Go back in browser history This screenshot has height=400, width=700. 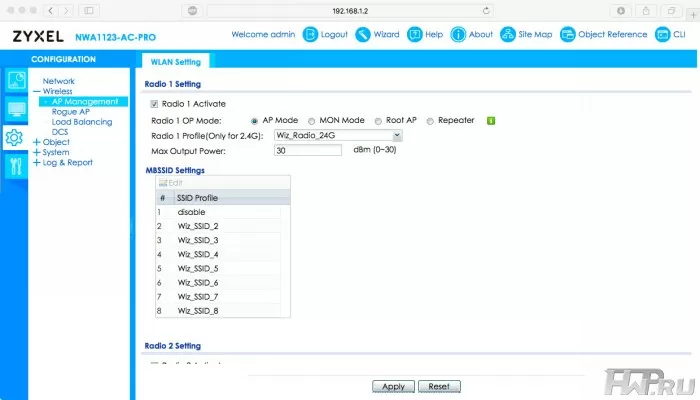51,11
